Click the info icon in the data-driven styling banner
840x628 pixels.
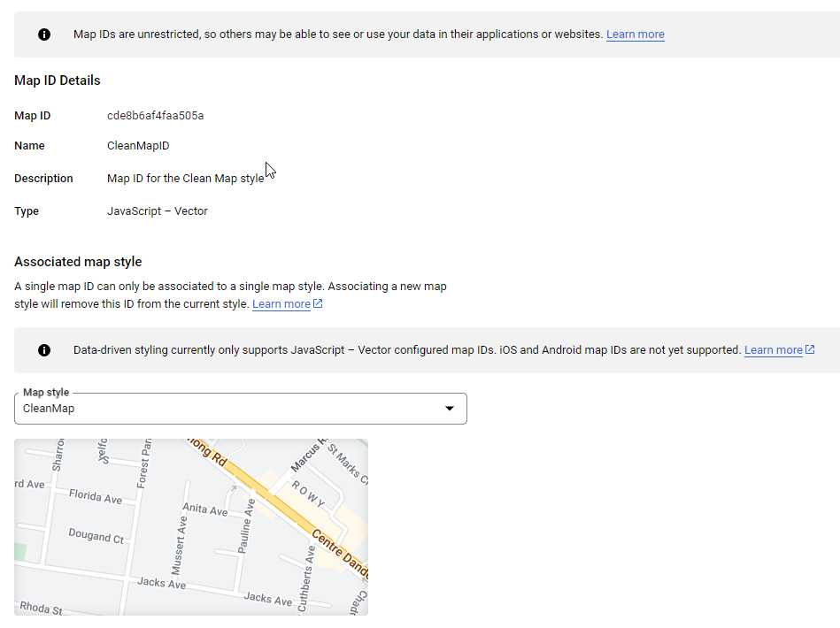coord(44,350)
